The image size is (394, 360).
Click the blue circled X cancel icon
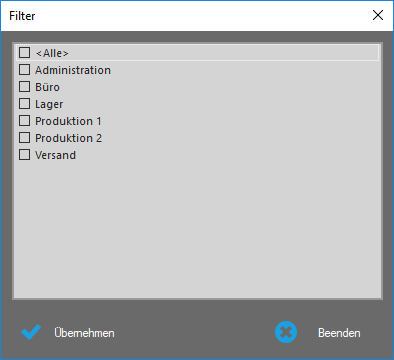(x=286, y=332)
